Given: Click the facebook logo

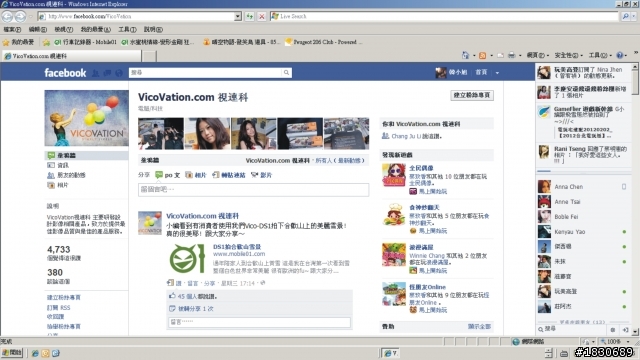Looking at the screenshot, I should (65, 73).
